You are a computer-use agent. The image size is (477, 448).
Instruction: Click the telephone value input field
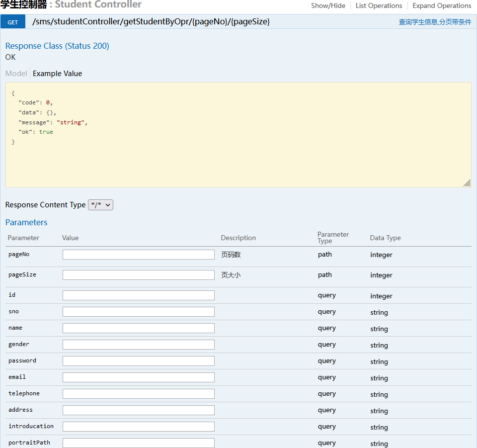(139, 394)
